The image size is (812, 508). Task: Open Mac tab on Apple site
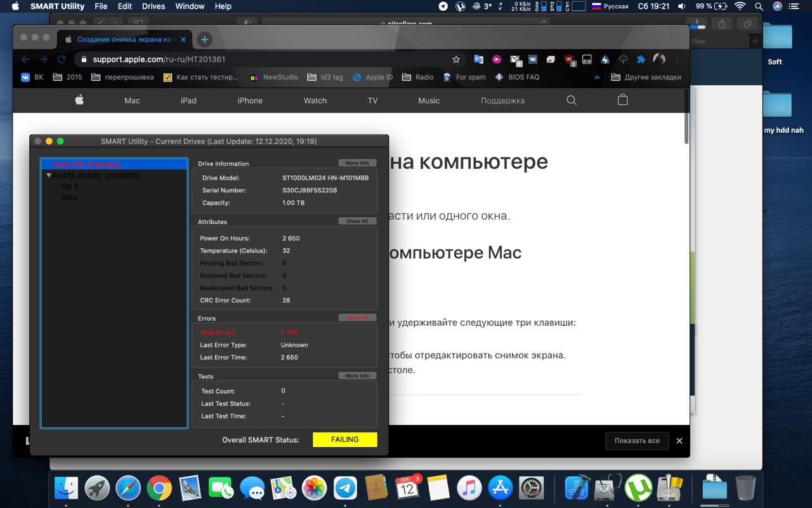132,100
